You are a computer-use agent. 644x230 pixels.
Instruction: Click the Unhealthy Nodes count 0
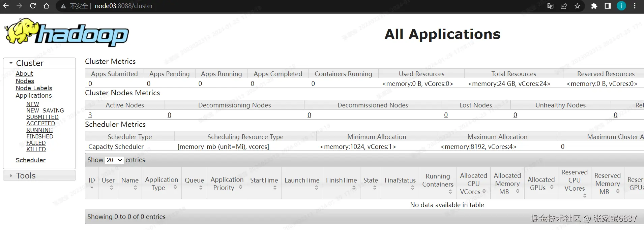coord(515,115)
